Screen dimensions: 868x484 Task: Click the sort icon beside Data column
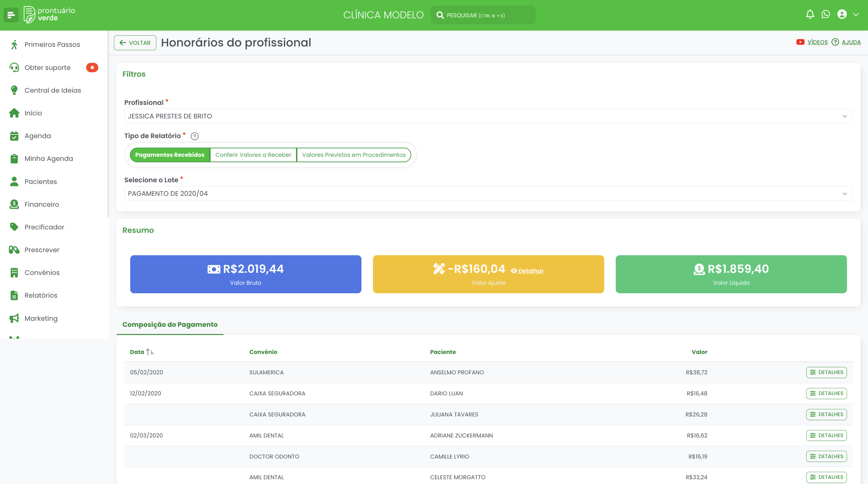pos(150,352)
